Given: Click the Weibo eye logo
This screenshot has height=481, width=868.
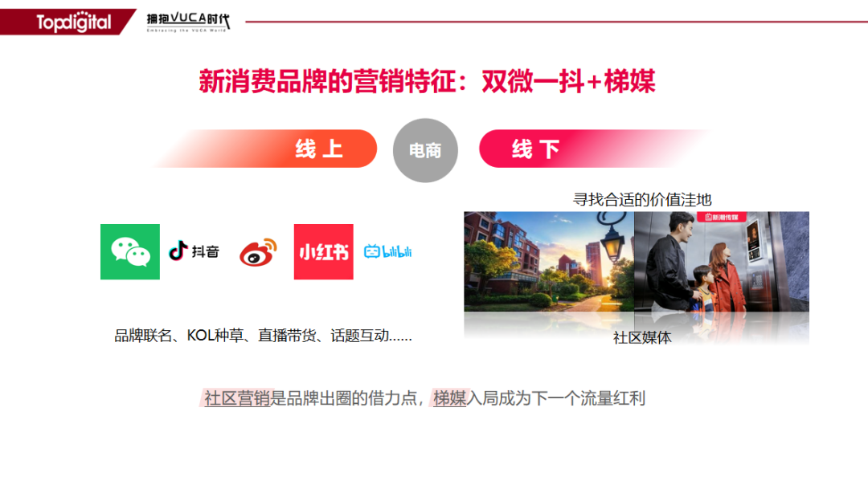Looking at the screenshot, I should [258, 252].
